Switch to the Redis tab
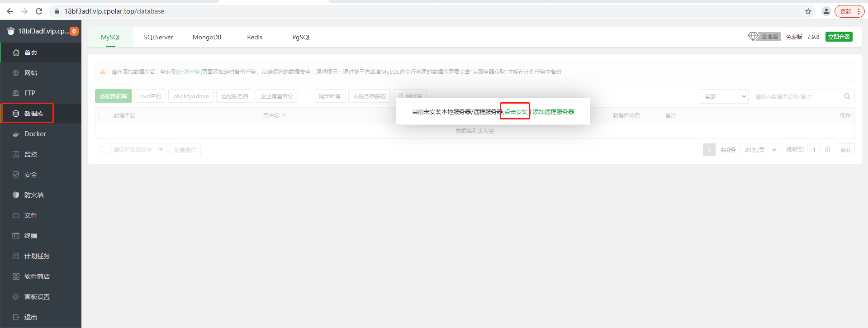 255,37
